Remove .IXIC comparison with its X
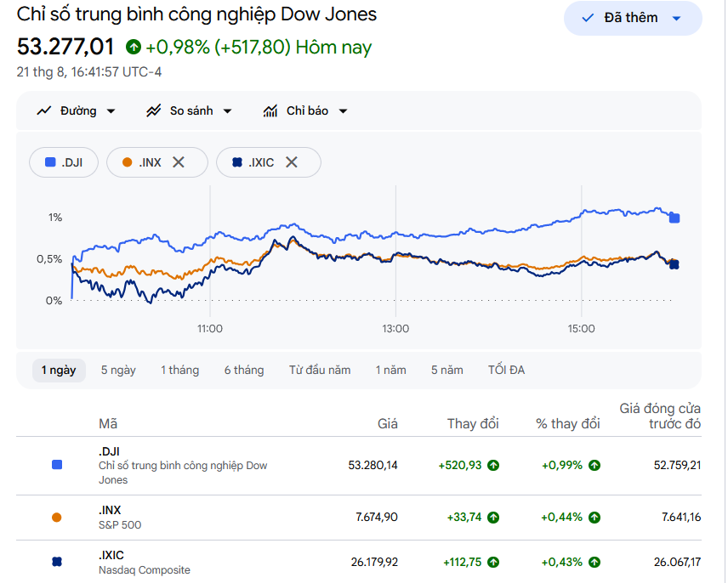This screenshot has width=728, height=583. click(292, 161)
